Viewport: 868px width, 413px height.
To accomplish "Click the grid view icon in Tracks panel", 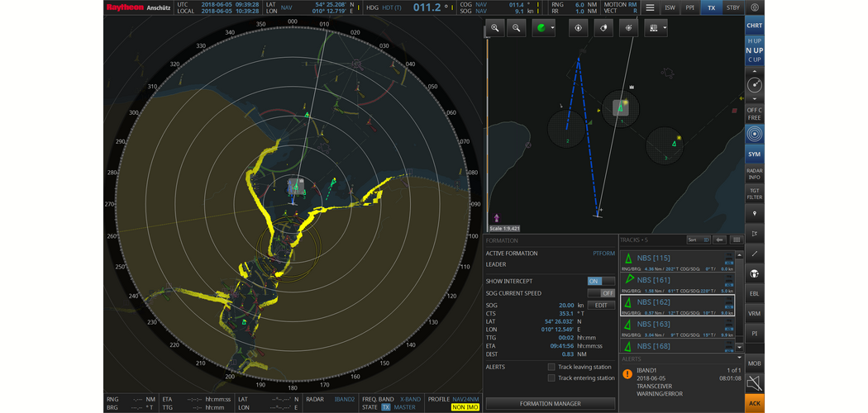I will coord(737,240).
